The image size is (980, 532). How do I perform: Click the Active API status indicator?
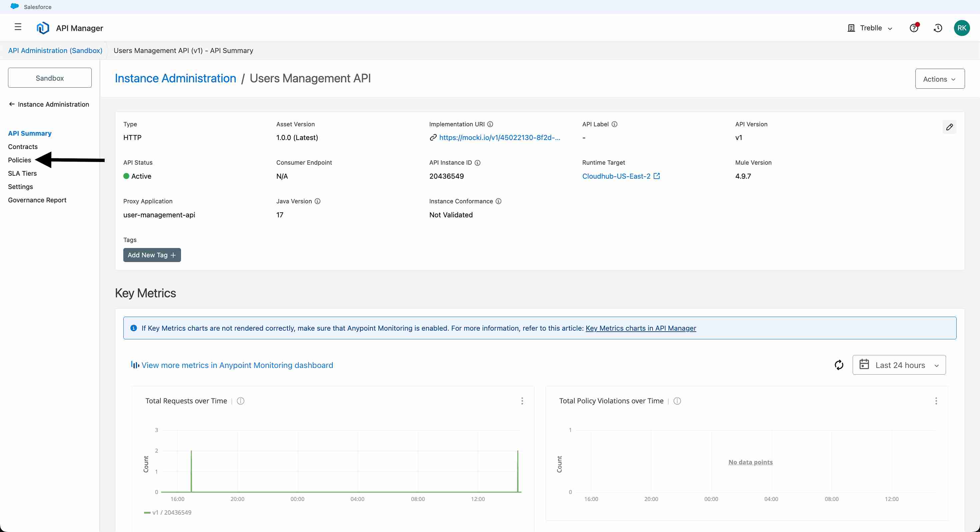[x=137, y=176]
